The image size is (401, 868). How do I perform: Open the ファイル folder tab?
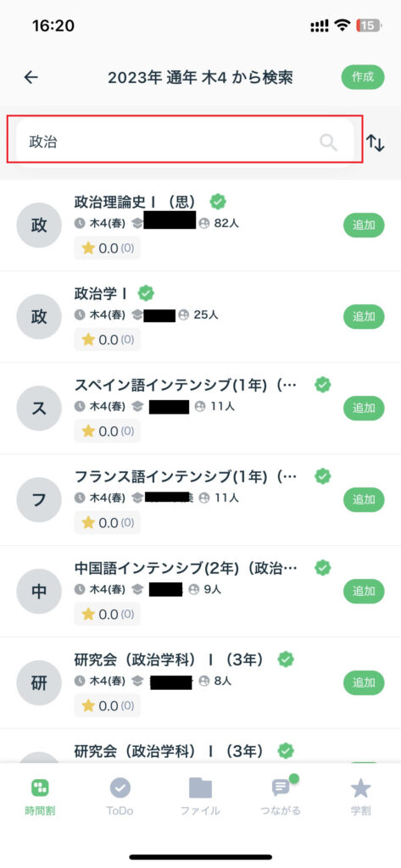pos(200,796)
